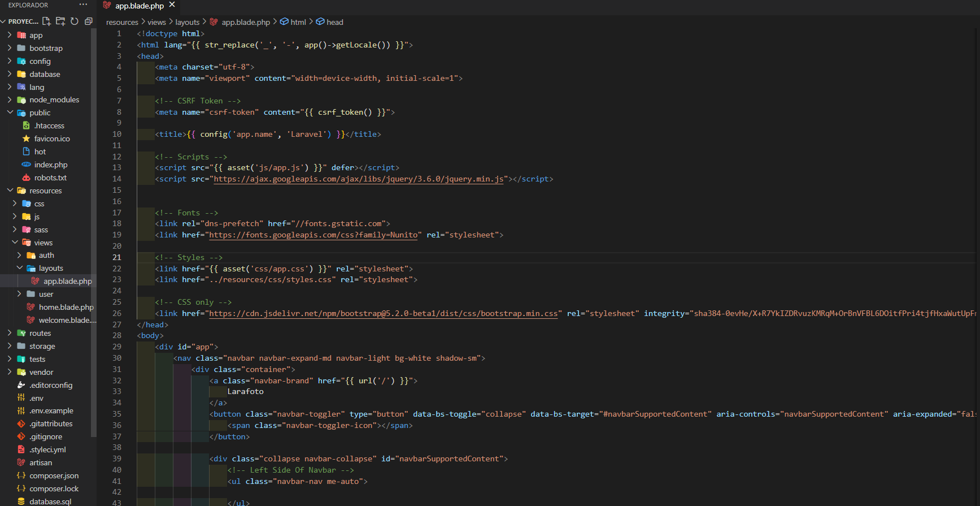Click line number 21 in the gutter

[117, 257]
